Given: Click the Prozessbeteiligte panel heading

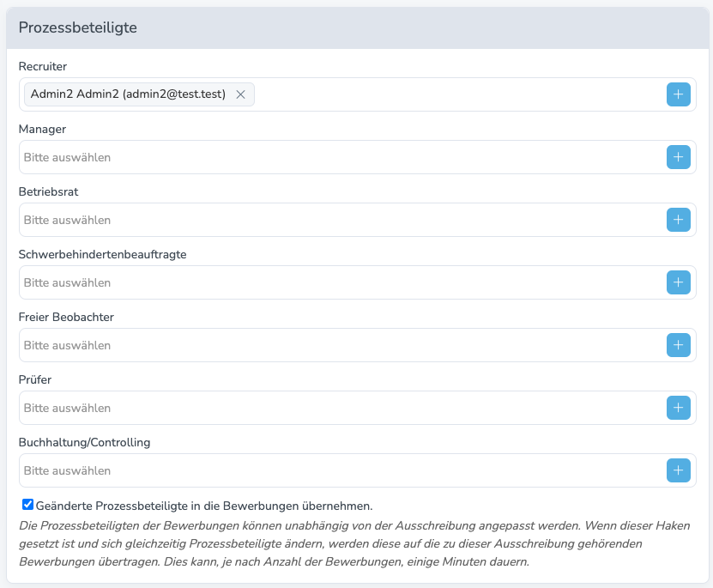Looking at the screenshot, I should (78, 27).
